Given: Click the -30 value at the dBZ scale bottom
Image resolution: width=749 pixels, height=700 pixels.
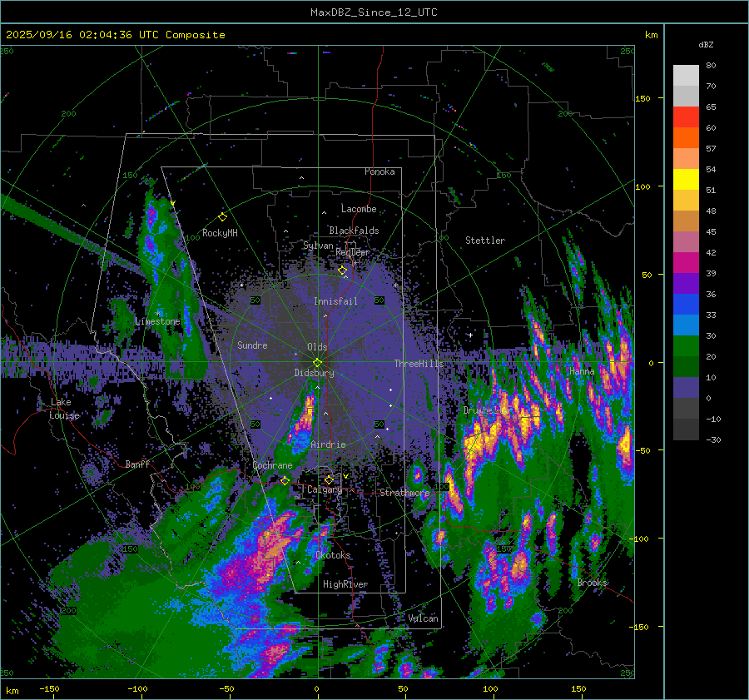Looking at the screenshot, I should (x=713, y=440).
